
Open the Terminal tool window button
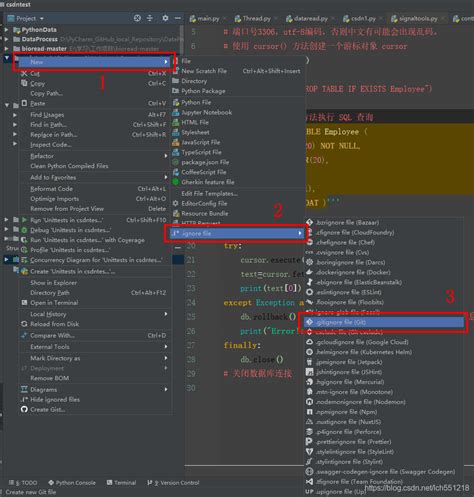click(121, 483)
